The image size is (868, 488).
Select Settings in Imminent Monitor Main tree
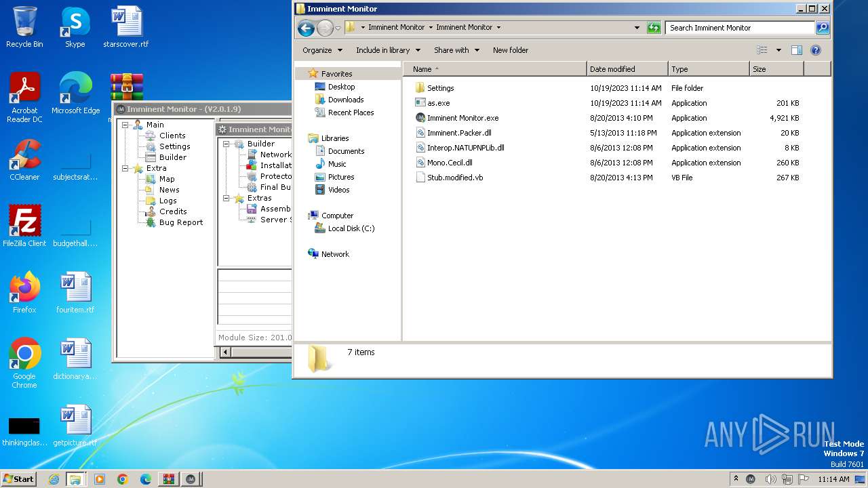[x=174, y=146]
